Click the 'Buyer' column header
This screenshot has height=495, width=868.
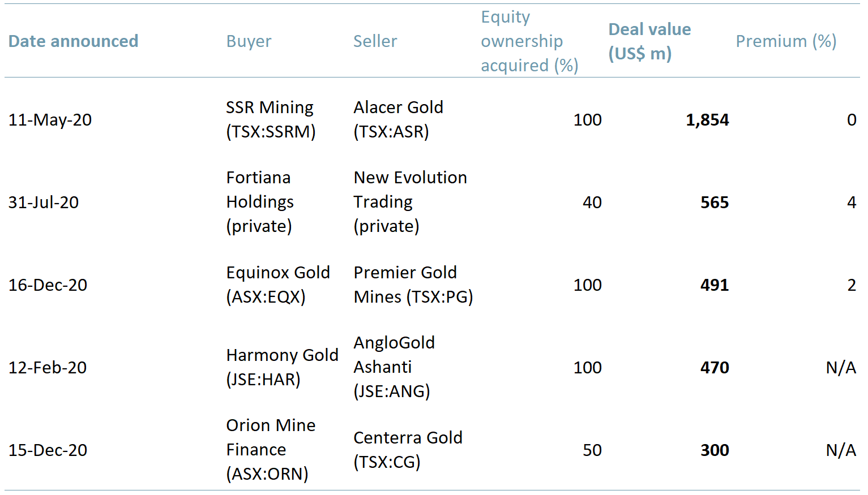tap(249, 41)
